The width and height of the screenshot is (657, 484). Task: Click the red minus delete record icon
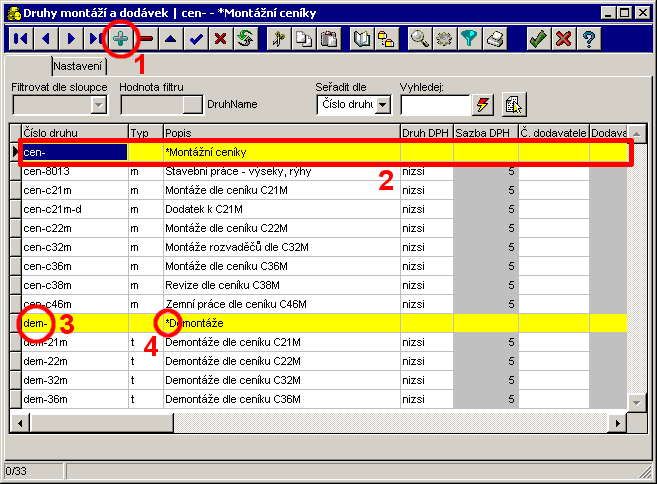click(x=147, y=39)
